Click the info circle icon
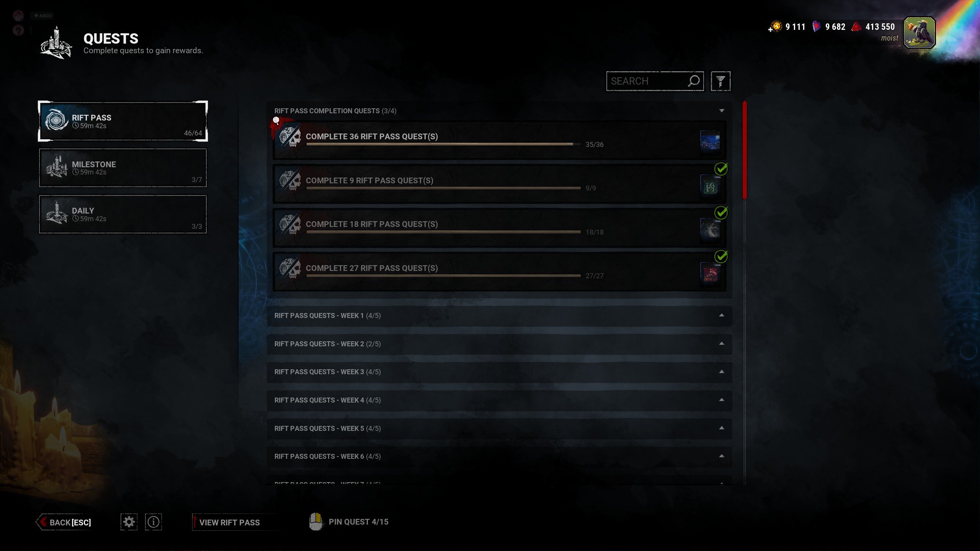The height and width of the screenshot is (551, 980). (154, 522)
